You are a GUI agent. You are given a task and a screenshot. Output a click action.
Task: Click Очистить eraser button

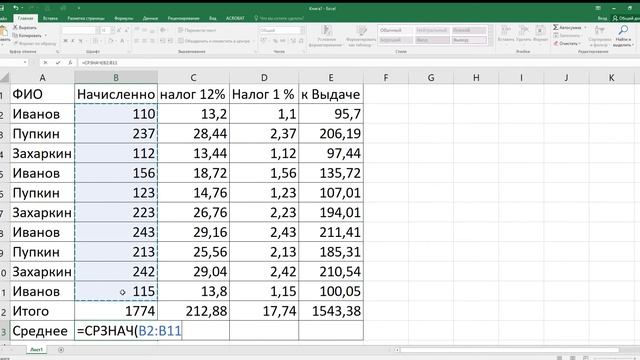pos(566,43)
